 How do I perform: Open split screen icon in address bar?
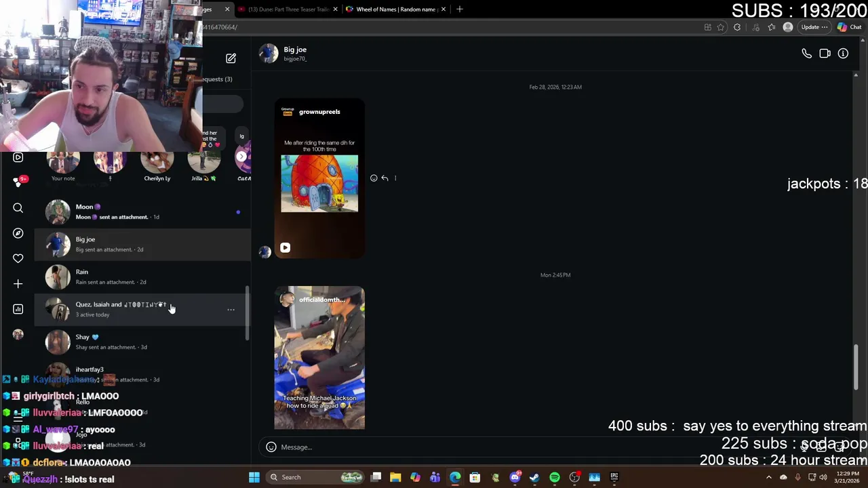click(x=707, y=27)
